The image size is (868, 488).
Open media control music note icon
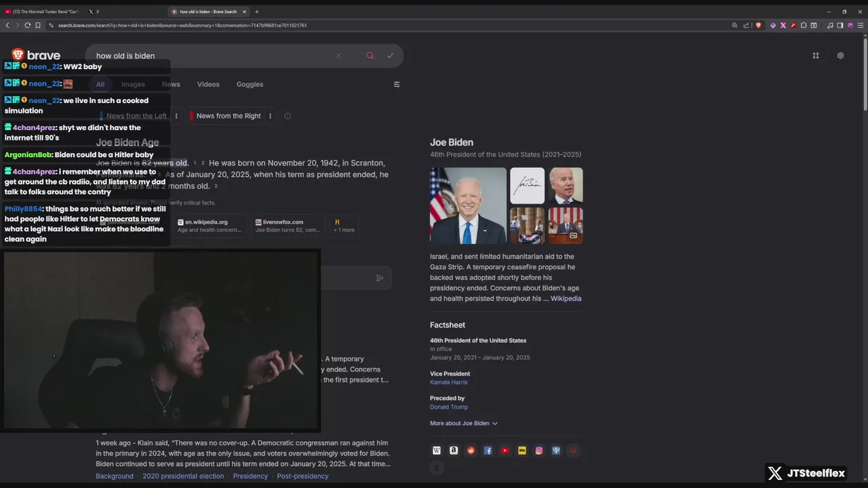click(830, 25)
